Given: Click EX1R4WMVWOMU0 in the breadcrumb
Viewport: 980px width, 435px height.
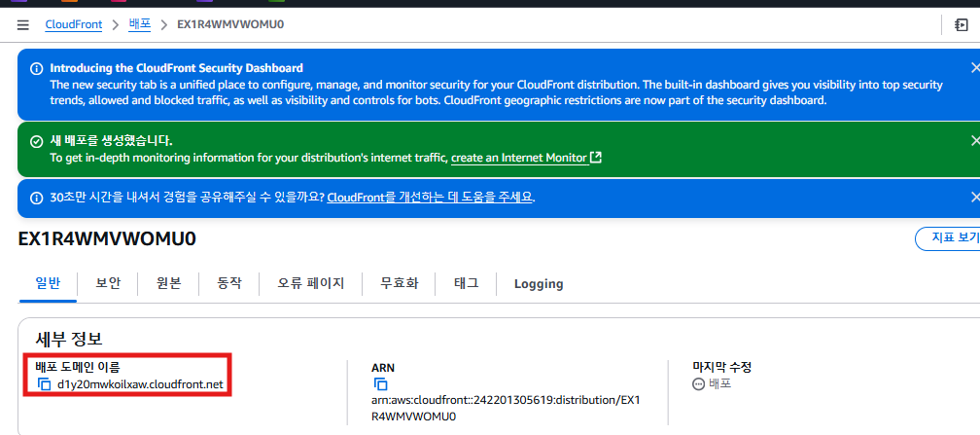Looking at the screenshot, I should 230,25.
